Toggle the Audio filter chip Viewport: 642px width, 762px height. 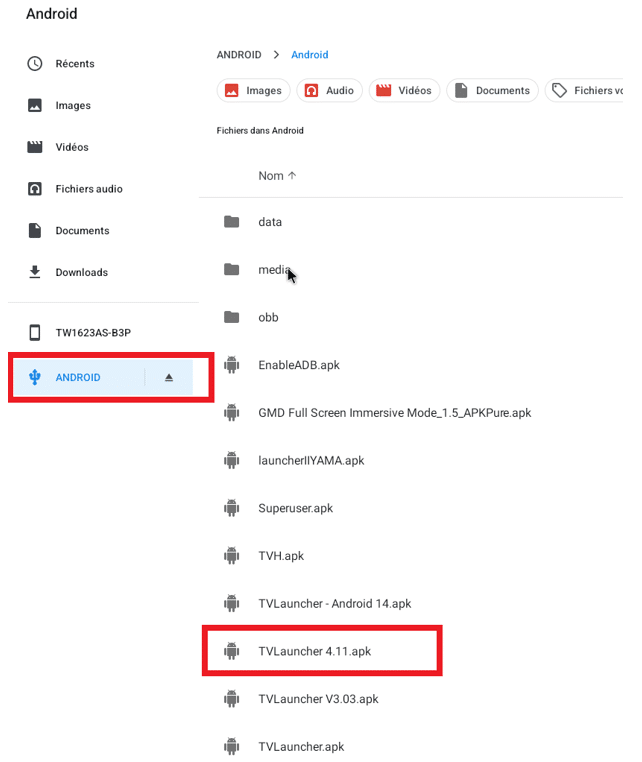click(x=329, y=91)
